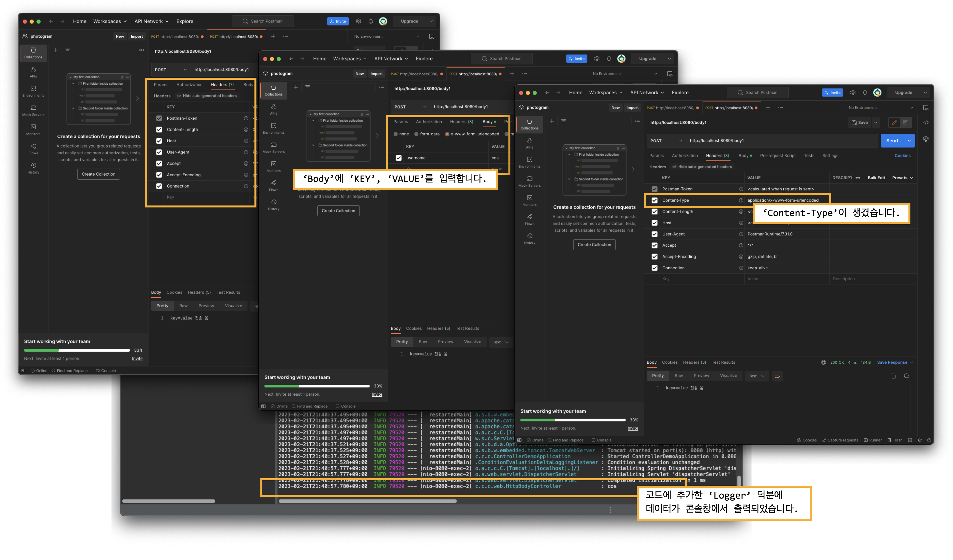Screen dimensions: 953x560
Task: Click Bulk Edit in the headers table
Action: pos(876,178)
